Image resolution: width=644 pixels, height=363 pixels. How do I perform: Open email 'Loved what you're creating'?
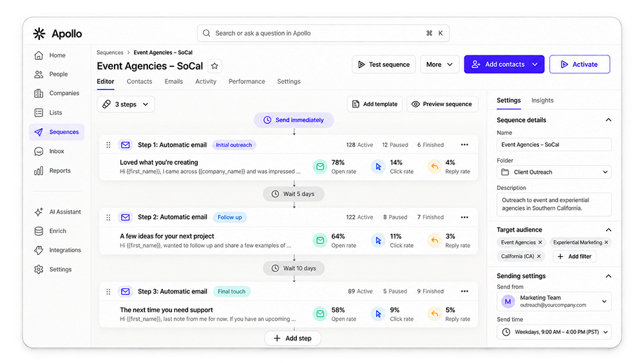coord(159,162)
